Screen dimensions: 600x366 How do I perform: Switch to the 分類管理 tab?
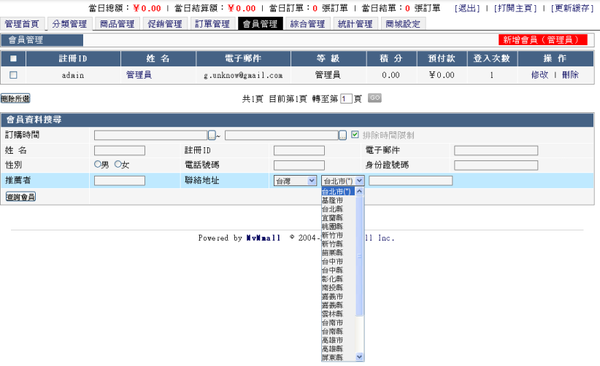[70, 24]
